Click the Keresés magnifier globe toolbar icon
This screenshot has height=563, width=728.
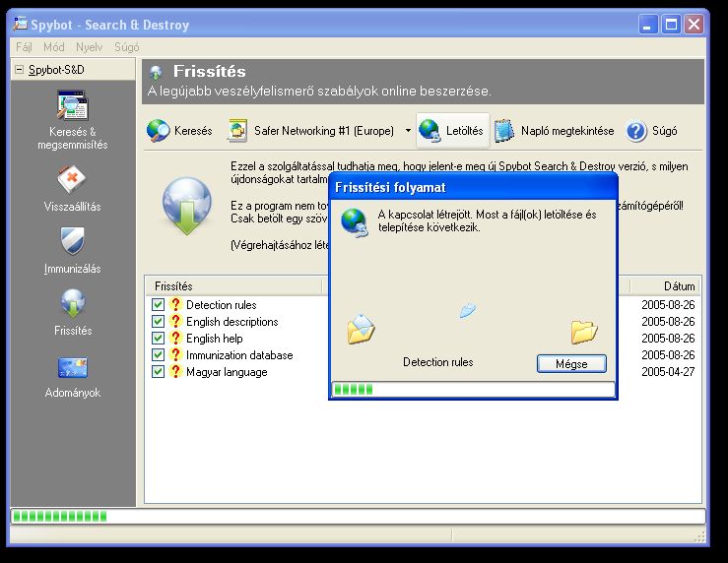tap(158, 131)
